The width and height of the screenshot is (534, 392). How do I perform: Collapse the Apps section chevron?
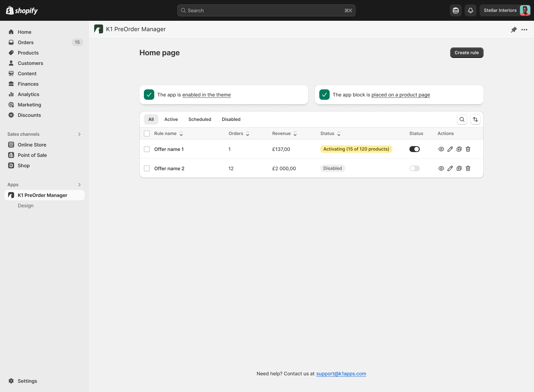[x=79, y=184]
